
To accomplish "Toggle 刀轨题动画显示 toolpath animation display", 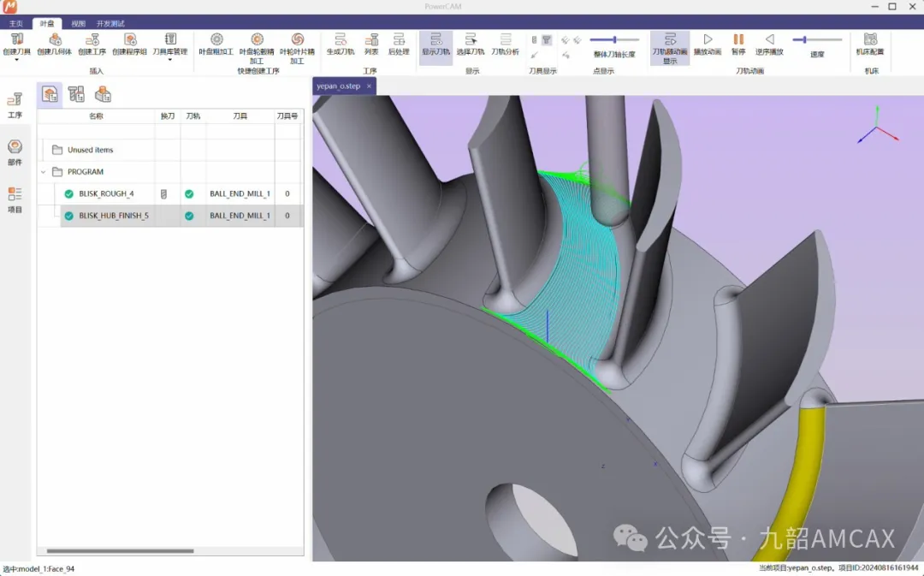I will (669, 39).
